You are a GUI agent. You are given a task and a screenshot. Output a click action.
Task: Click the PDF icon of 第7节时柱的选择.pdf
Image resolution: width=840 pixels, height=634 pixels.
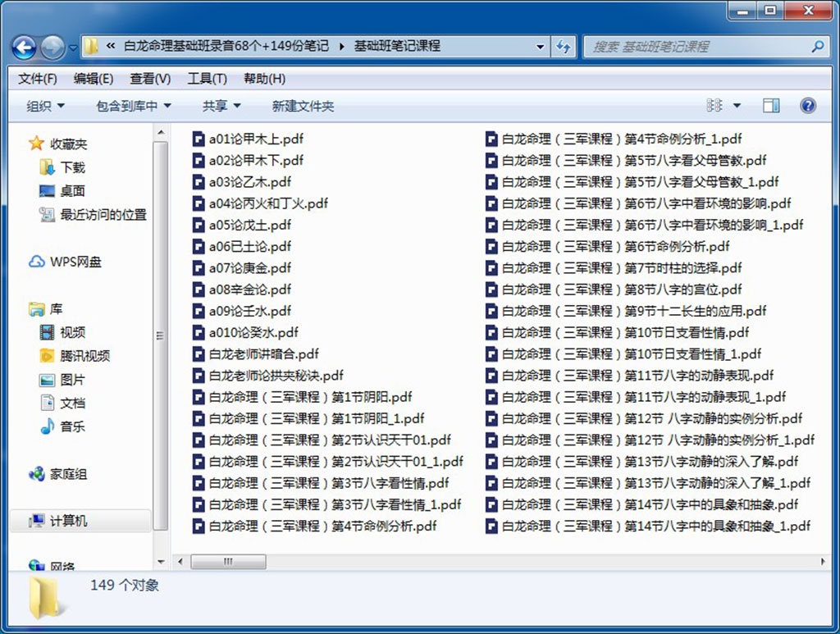(492, 267)
